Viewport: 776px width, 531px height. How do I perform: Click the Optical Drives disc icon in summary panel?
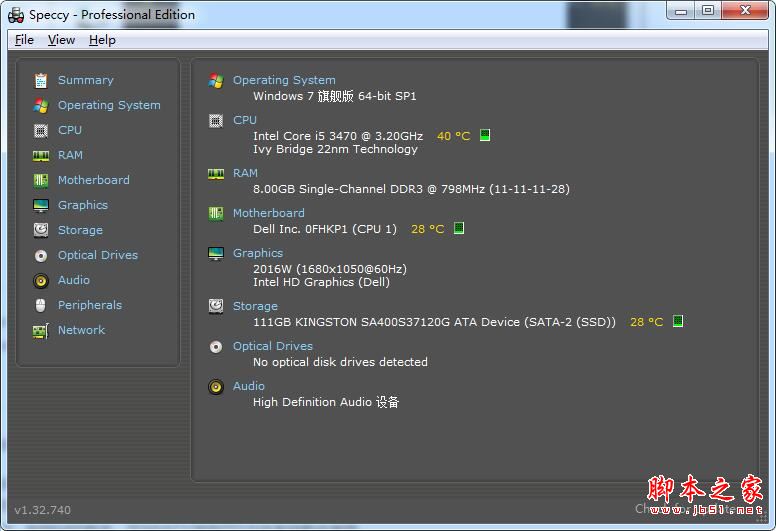click(216, 347)
